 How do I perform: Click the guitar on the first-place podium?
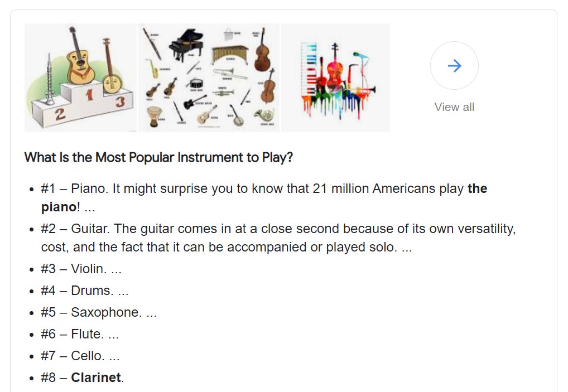coord(78,60)
